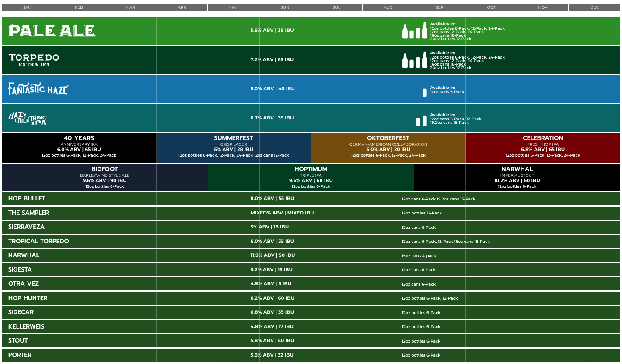The width and height of the screenshot is (622, 364).
Task: Click '5% ABV | 18 IBU' in Sierraveza row
Action: 269,227
